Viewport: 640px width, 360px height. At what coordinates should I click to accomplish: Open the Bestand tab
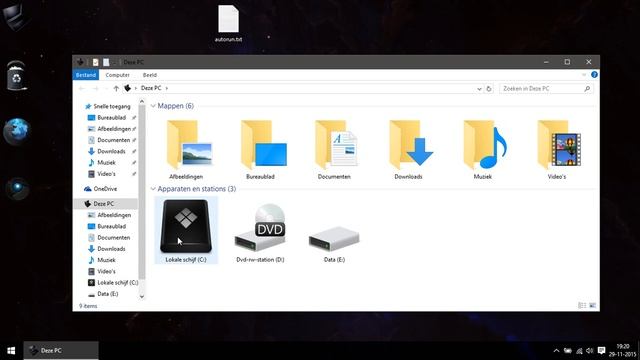click(86, 75)
